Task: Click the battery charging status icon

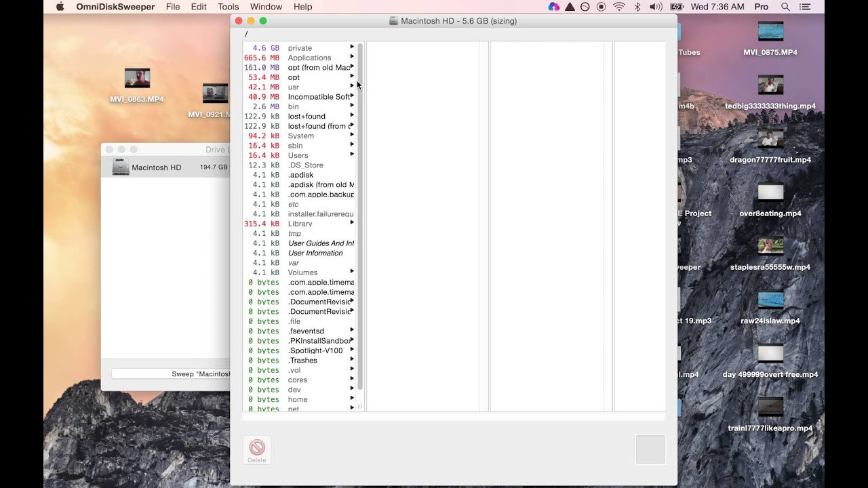Action: coord(676,7)
